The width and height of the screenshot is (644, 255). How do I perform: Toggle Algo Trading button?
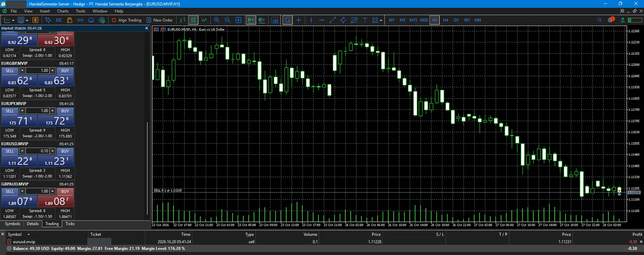point(126,20)
